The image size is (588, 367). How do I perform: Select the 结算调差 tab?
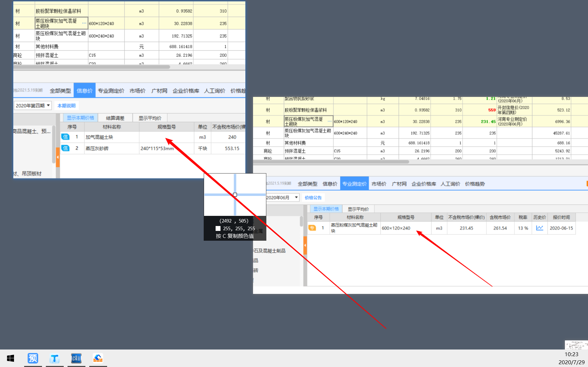click(x=115, y=118)
